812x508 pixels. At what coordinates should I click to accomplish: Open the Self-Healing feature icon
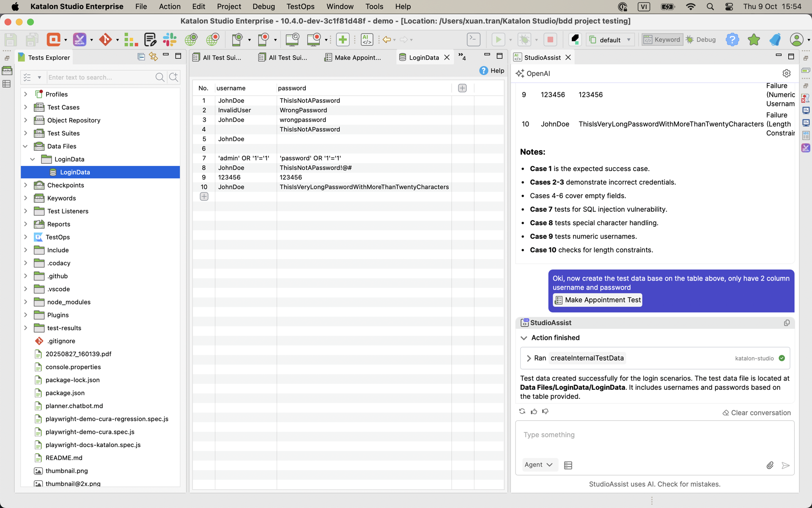[80, 39]
